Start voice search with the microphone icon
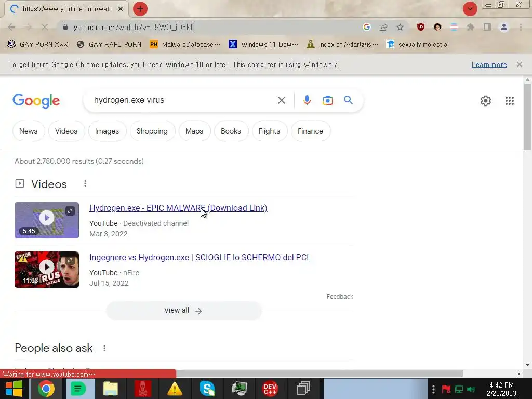 coord(307,100)
